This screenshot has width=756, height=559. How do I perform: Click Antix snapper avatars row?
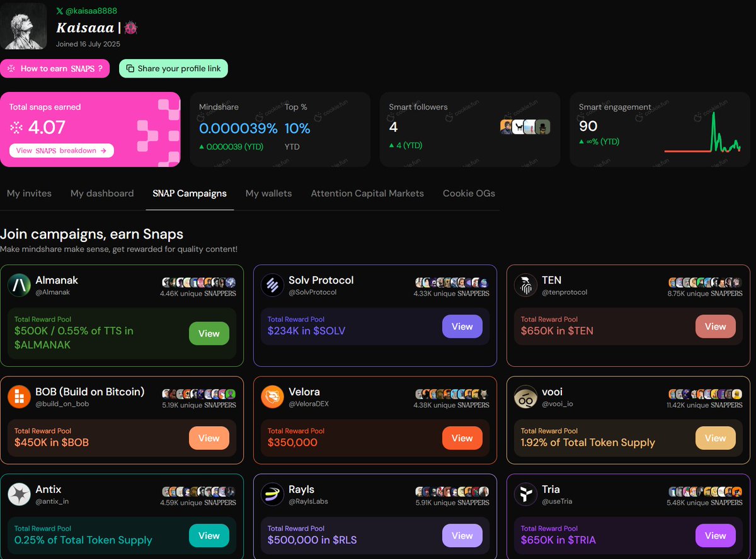[199, 492]
